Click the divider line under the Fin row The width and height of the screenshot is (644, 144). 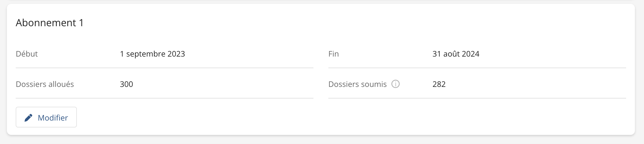[477, 68]
